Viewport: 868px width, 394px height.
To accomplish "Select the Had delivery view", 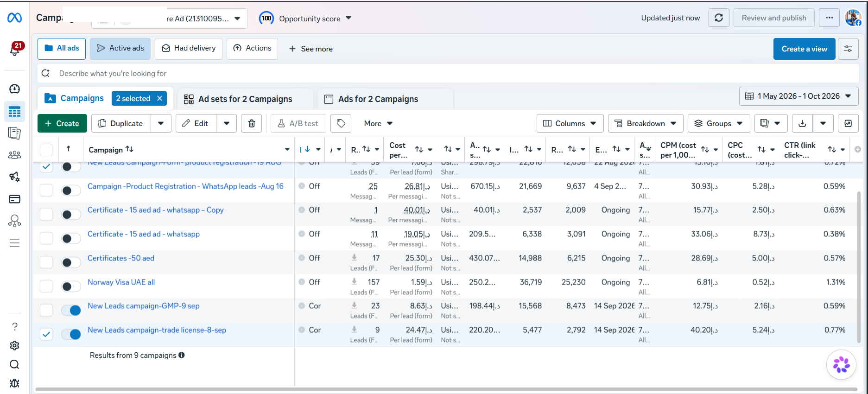I will pyautogui.click(x=189, y=49).
